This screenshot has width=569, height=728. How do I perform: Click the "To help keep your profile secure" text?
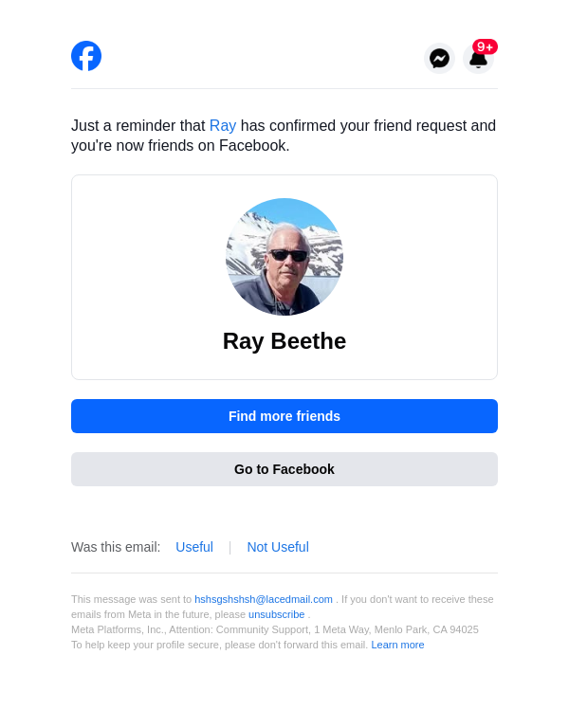219,645
